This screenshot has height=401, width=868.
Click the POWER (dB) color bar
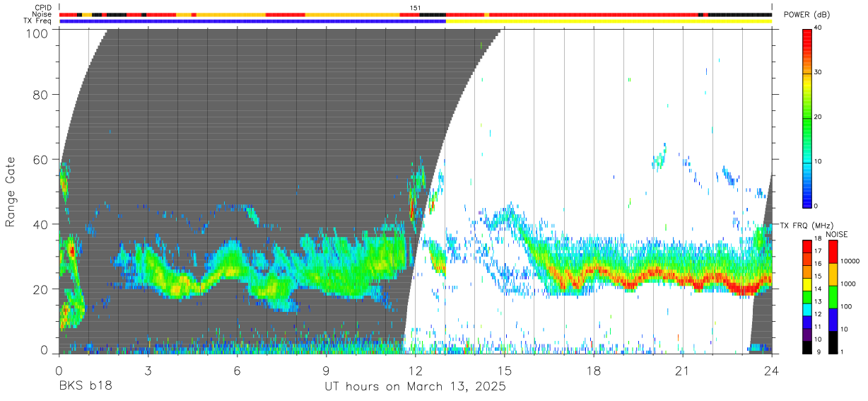click(x=807, y=117)
